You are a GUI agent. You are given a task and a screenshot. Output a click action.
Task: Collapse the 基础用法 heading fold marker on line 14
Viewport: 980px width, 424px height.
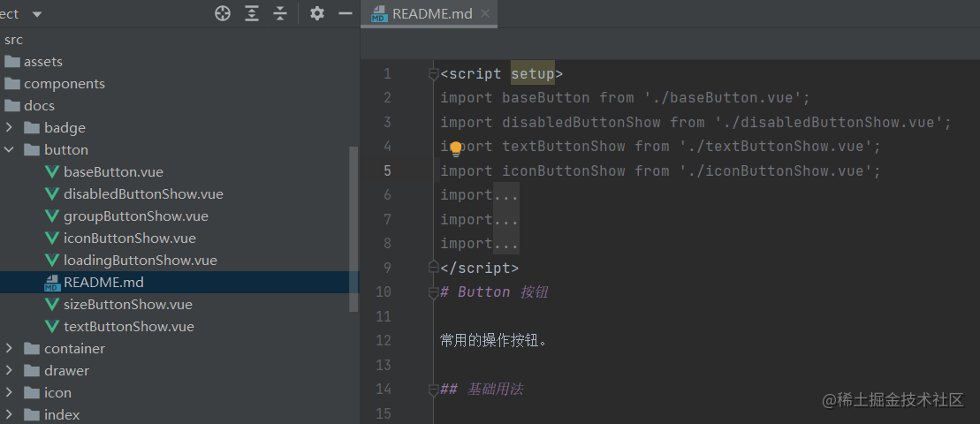[x=432, y=390]
